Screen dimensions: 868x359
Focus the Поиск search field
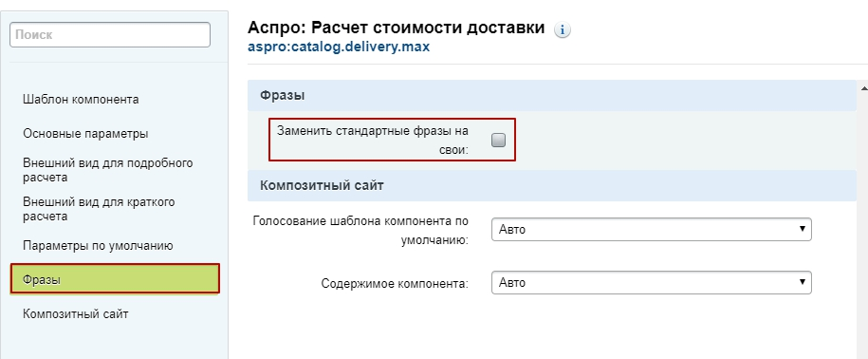tap(110, 34)
